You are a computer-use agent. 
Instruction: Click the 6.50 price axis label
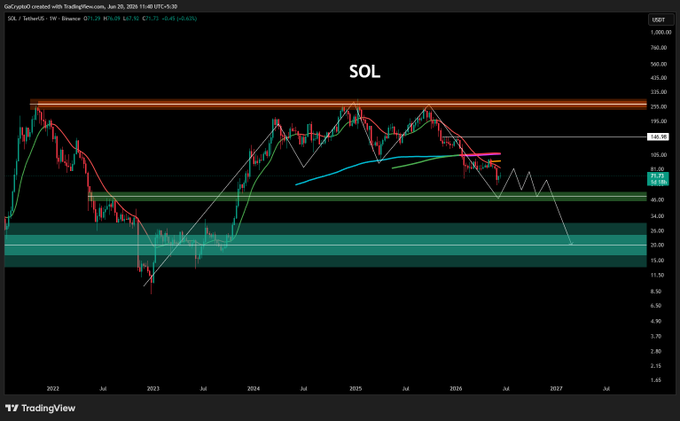657,306
